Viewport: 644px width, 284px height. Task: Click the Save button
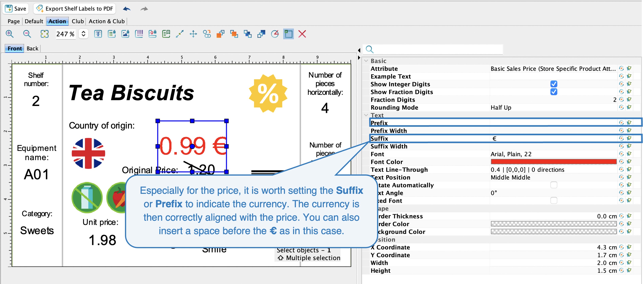(16, 9)
